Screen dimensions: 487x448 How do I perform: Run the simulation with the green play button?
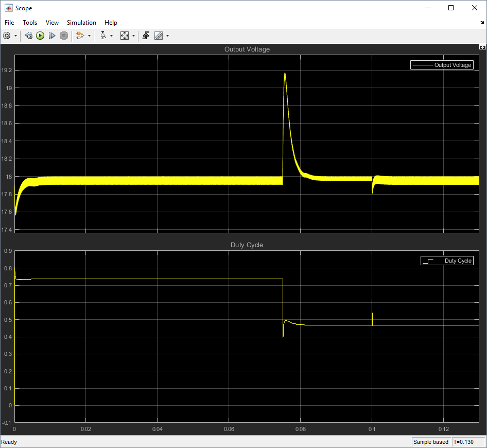[40, 36]
